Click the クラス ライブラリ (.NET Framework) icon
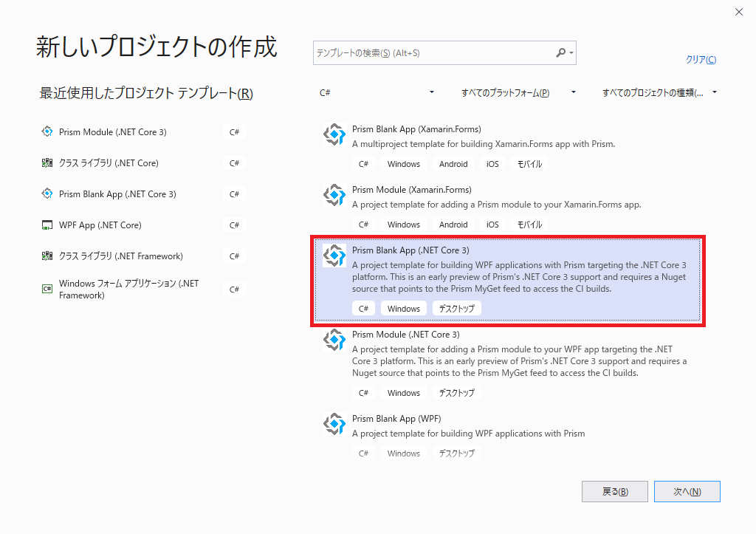Screen dimensions: 756x534 (47, 256)
